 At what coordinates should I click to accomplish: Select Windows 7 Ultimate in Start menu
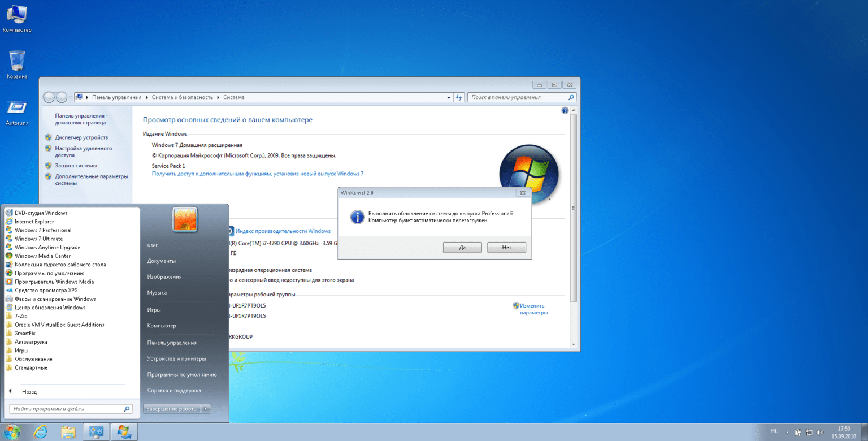(38, 239)
